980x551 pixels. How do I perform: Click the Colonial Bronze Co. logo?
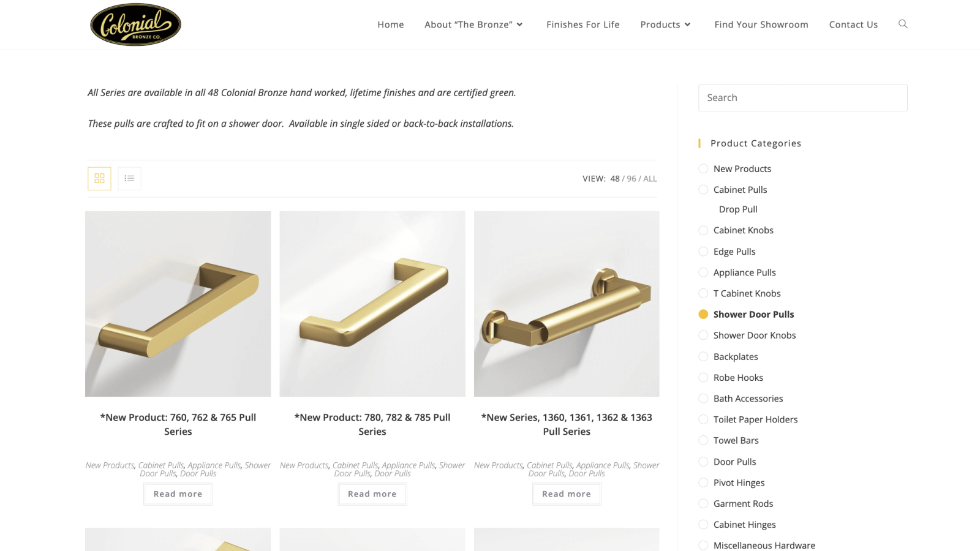[x=135, y=24]
